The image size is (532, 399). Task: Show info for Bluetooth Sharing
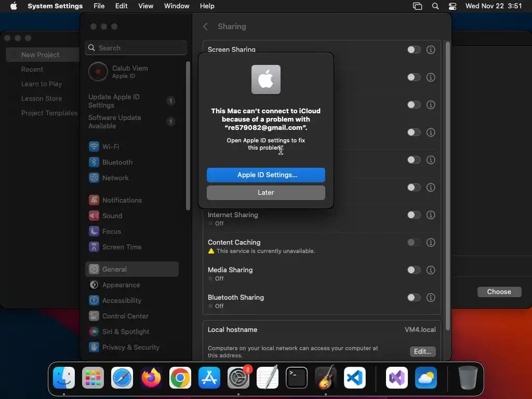tap(431, 298)
